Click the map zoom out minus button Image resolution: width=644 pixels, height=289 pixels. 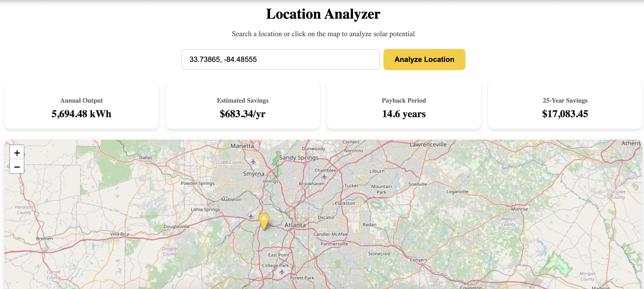[17, 167]
